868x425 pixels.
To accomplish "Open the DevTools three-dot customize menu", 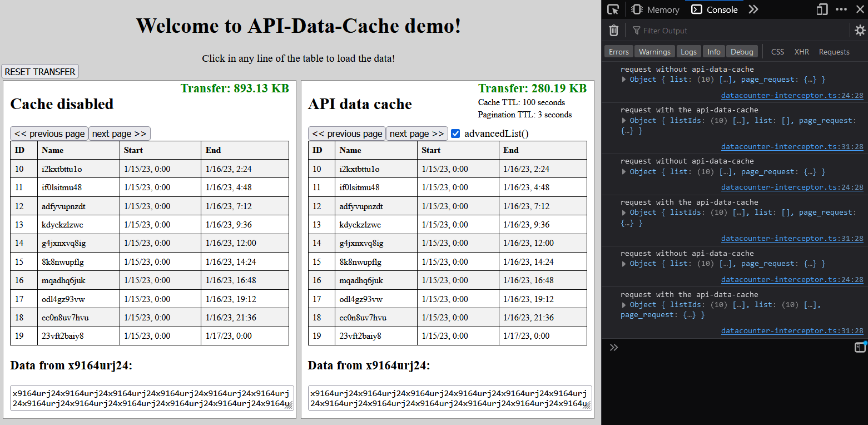I will pyautogui.click(x=841, y=9).
